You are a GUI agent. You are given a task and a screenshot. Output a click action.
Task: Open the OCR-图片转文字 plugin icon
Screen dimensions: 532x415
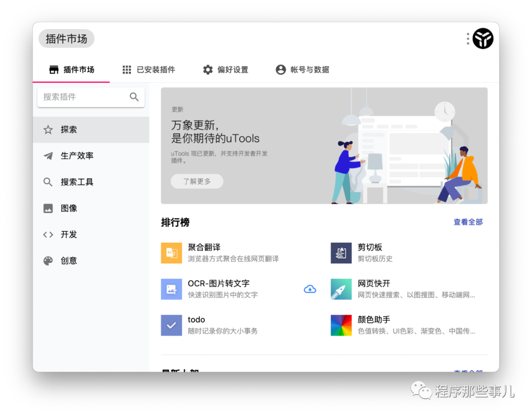(x=171, y=289)
